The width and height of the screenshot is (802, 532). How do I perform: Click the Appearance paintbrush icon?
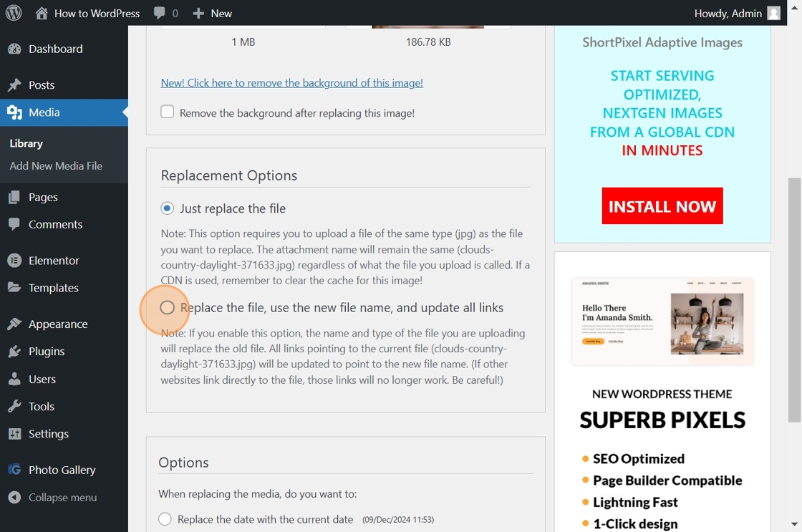coord(14,324)
